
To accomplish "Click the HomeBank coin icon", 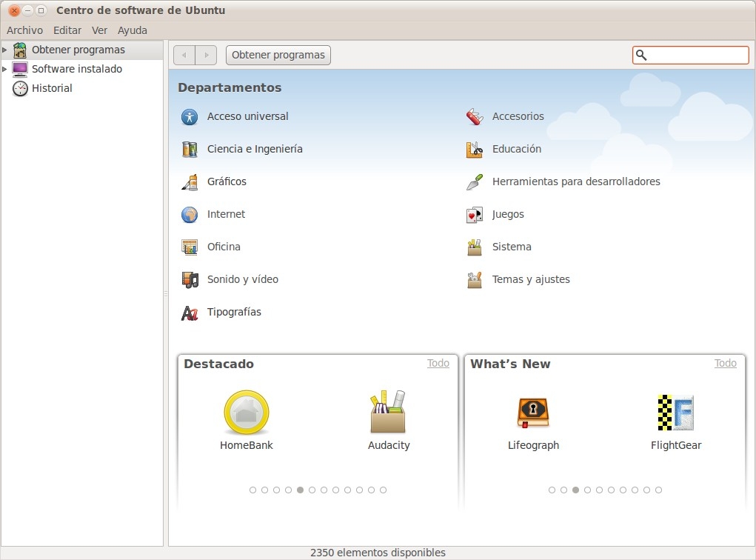I will click(x=247, y=413).
